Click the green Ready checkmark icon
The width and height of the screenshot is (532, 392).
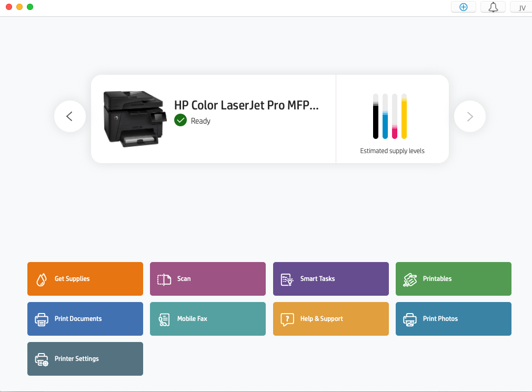click(x=180, y=120)
